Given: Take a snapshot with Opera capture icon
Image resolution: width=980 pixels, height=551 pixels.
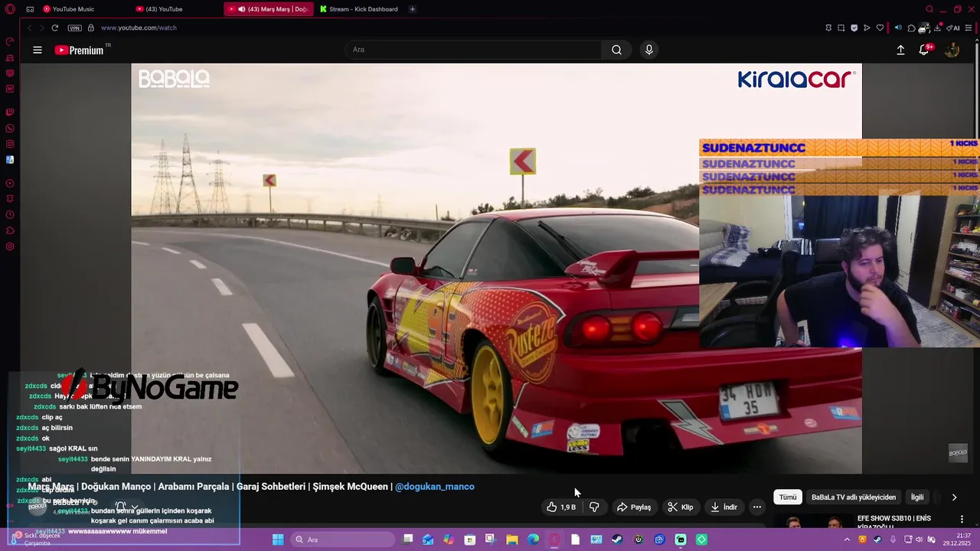Looking at the screenshot, I should (841, 28).
